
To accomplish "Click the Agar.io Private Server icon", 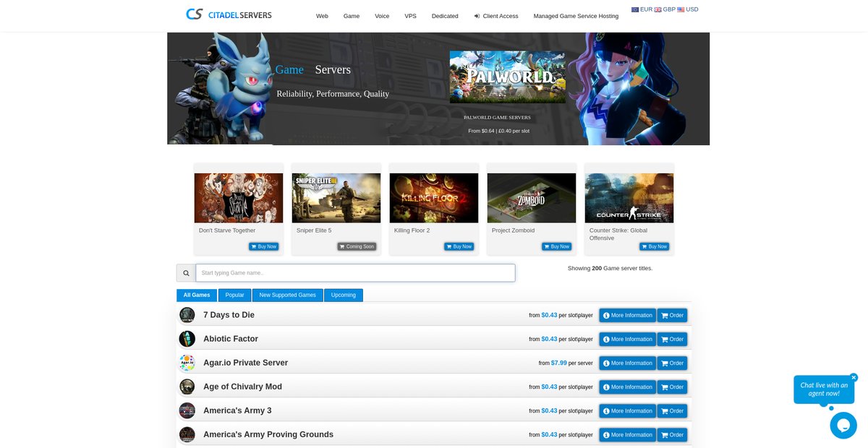I will coord(187,363).
